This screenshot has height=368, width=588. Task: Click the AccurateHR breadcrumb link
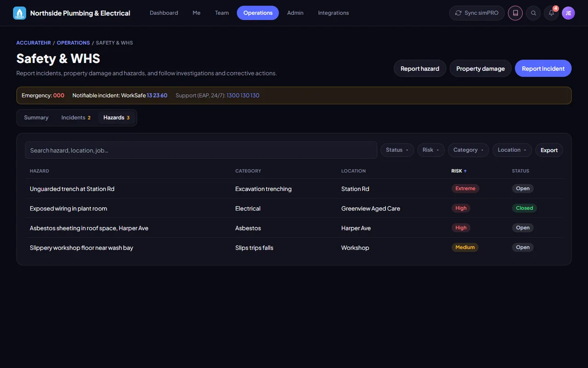[x=34, y=43]
